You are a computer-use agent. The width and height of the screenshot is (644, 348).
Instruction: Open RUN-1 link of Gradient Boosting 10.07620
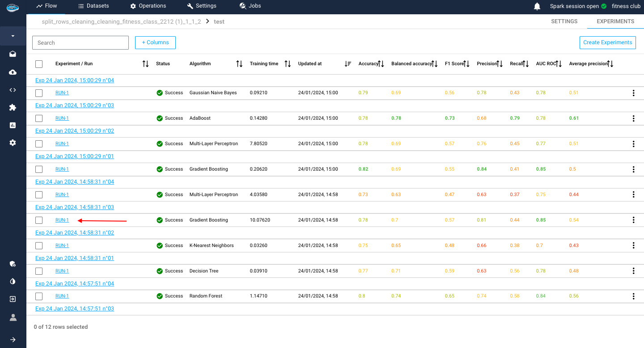(x=62, y=220)
